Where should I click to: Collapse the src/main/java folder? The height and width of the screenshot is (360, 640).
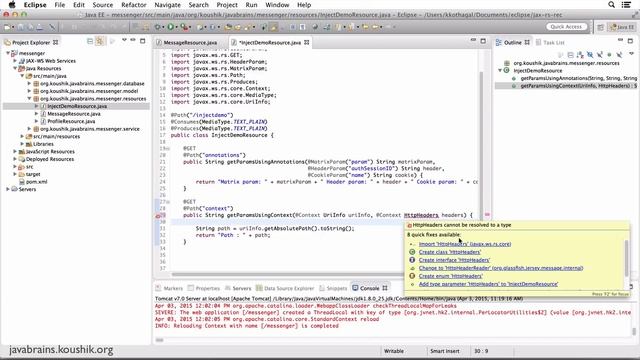coord(22,76)
